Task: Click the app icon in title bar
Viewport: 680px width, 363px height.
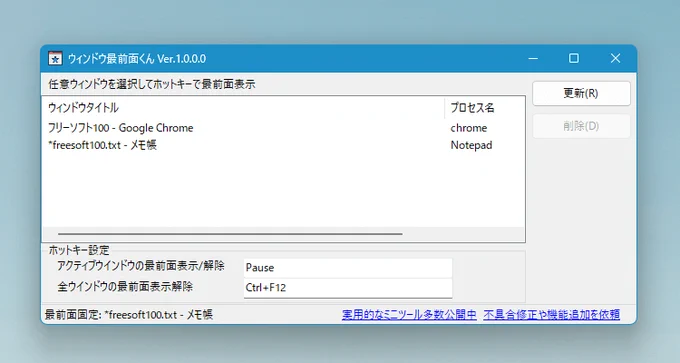Action: 55,59
